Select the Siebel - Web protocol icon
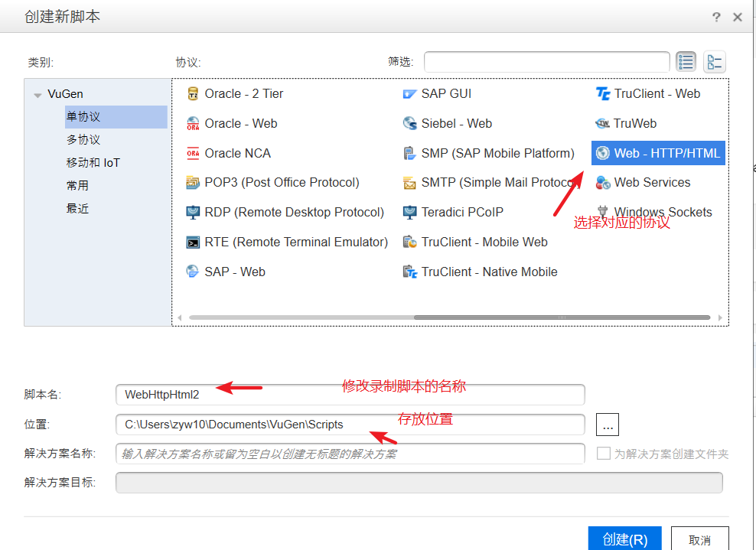This screenshot has height=550, width=756. click(409, 123)
